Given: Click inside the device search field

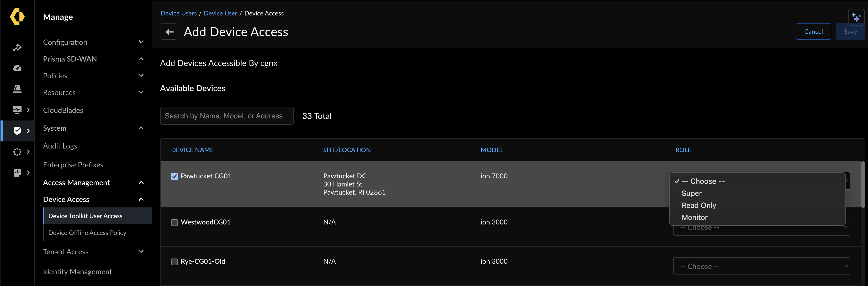Looking at the screenshot, I should [226, 116].
